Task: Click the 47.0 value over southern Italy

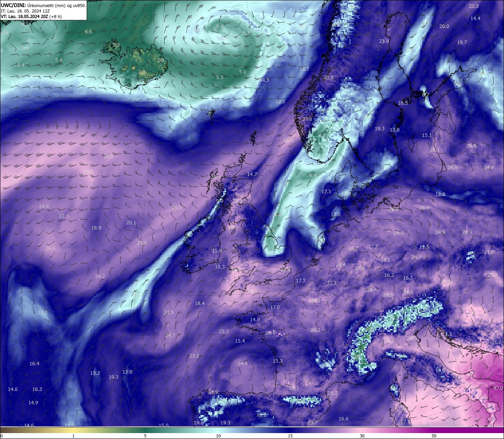Action: 498,388
